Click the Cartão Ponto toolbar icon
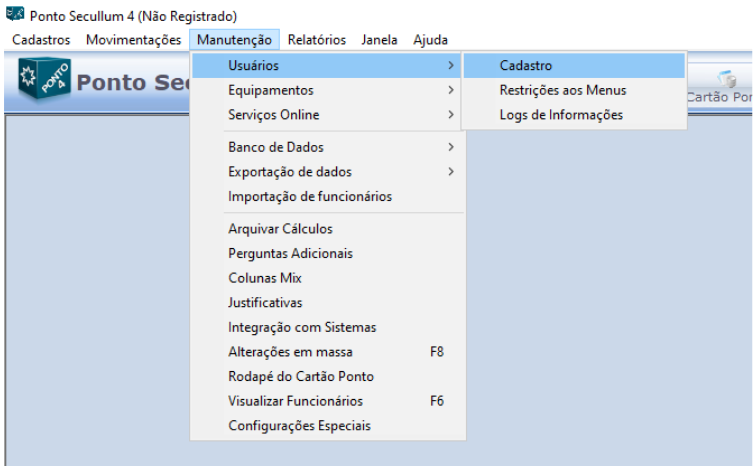 (x=721, y=90)
